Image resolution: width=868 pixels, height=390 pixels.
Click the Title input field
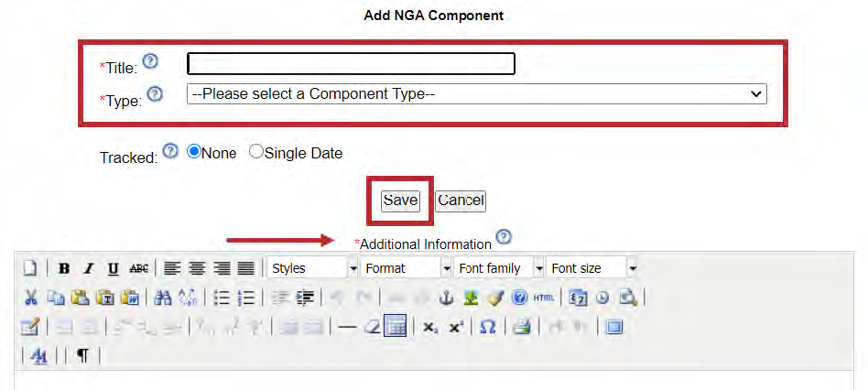[x=351, y=63]
